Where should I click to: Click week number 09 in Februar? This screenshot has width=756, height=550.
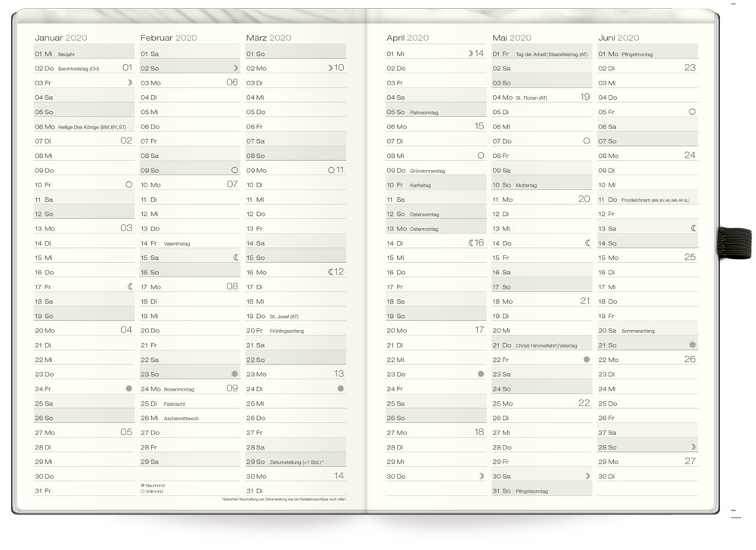(232, 388)
